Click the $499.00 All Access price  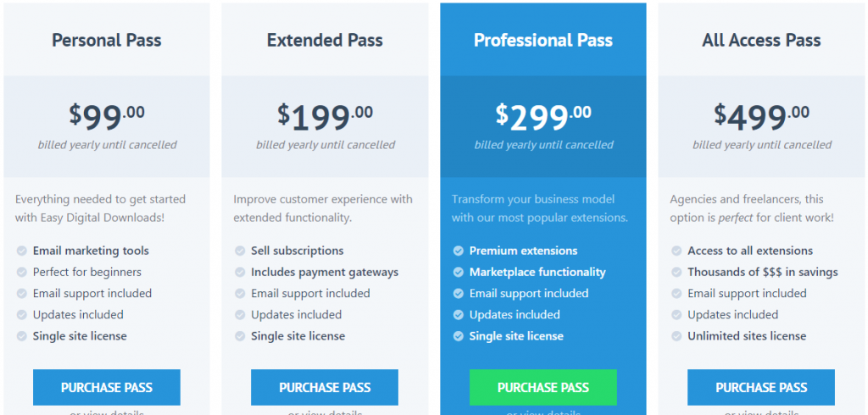(x=761, y=116)
